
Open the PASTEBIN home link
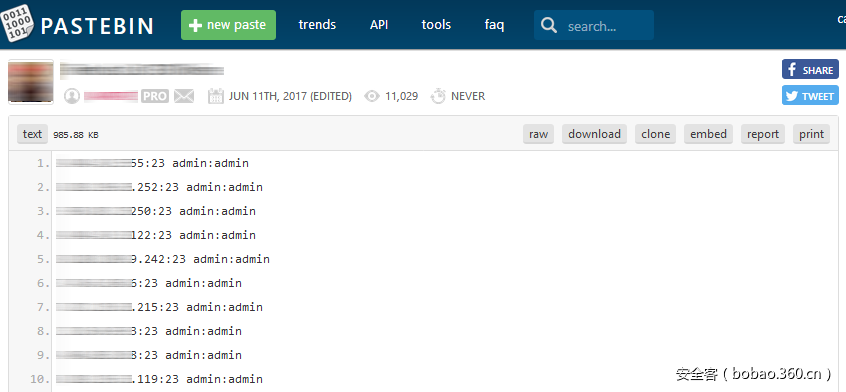[x=97, y=26]
